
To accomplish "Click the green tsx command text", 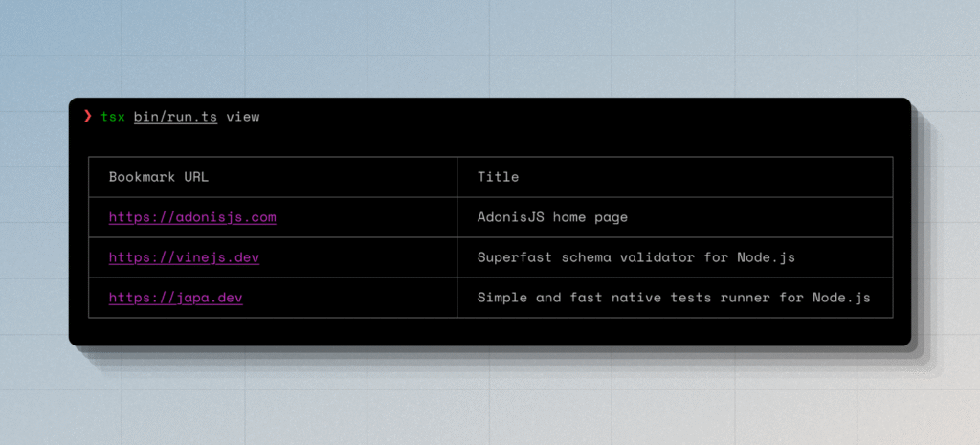I will [x=112, y=117].
